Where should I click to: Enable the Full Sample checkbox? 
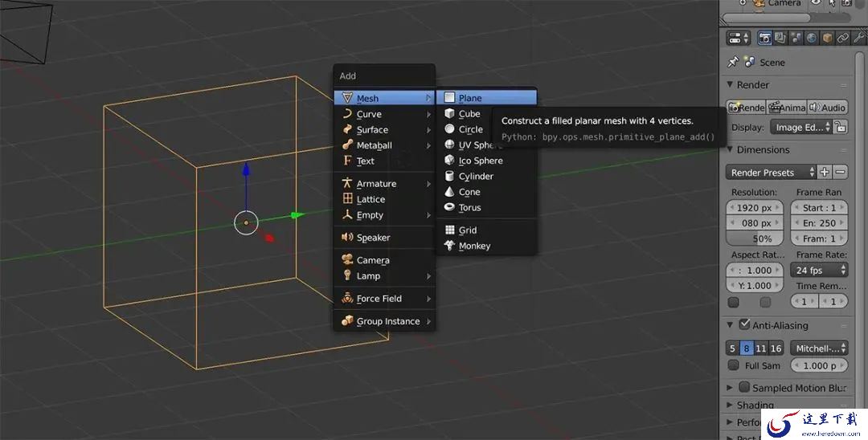pyautogui.click(x=734, y=365)
